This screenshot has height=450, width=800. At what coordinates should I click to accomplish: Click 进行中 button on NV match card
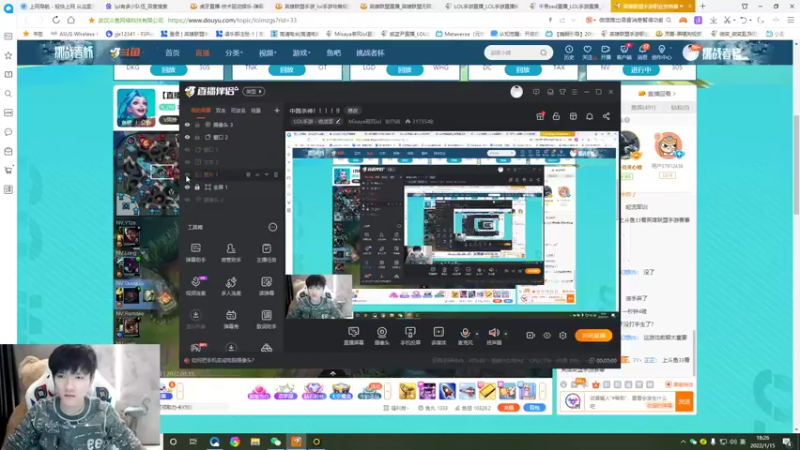641,70
